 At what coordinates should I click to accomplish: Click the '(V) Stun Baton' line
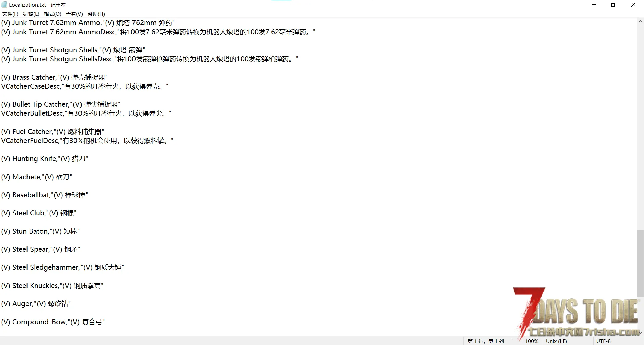click(41, 231)
